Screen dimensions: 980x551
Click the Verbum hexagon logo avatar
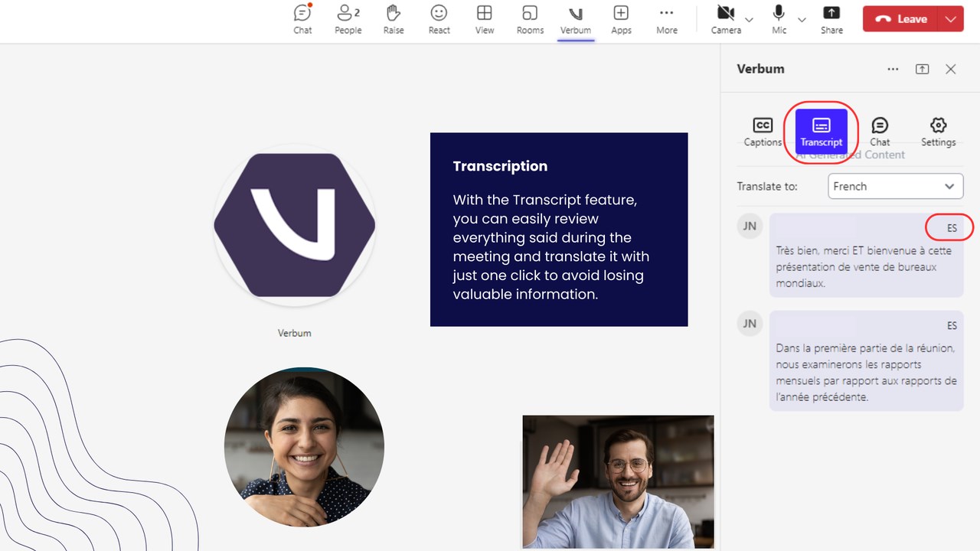[x=295, y=225]
